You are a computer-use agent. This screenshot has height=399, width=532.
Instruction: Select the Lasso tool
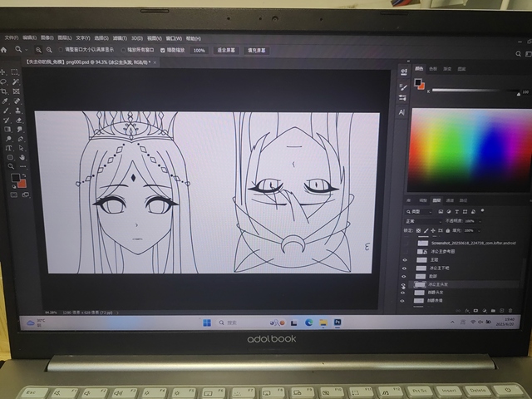(x=4, y=82)
